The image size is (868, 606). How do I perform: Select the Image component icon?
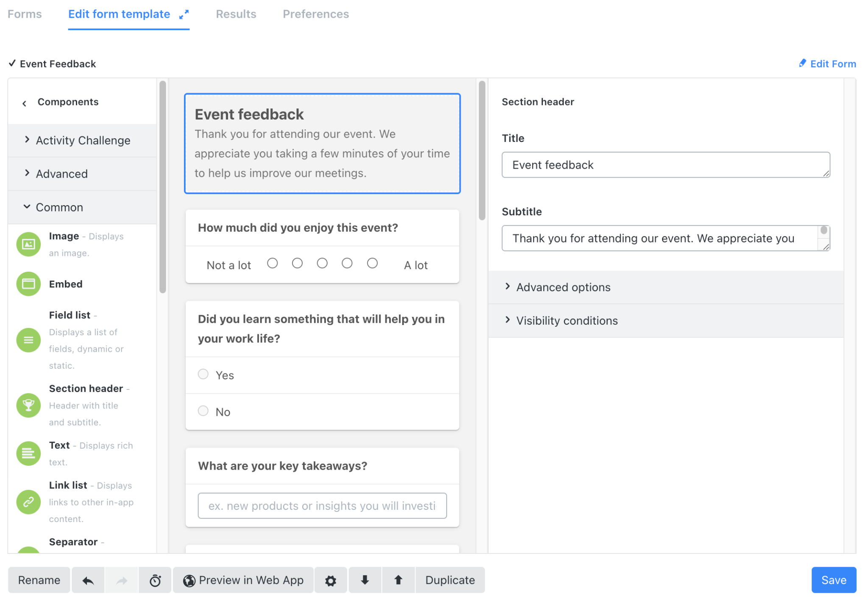(28, 244)
